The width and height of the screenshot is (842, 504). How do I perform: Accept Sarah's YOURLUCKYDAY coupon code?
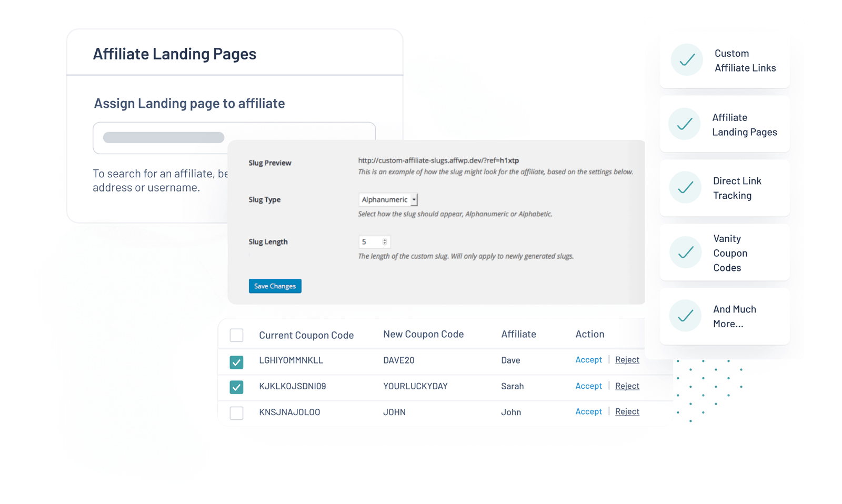click(588, 386)
